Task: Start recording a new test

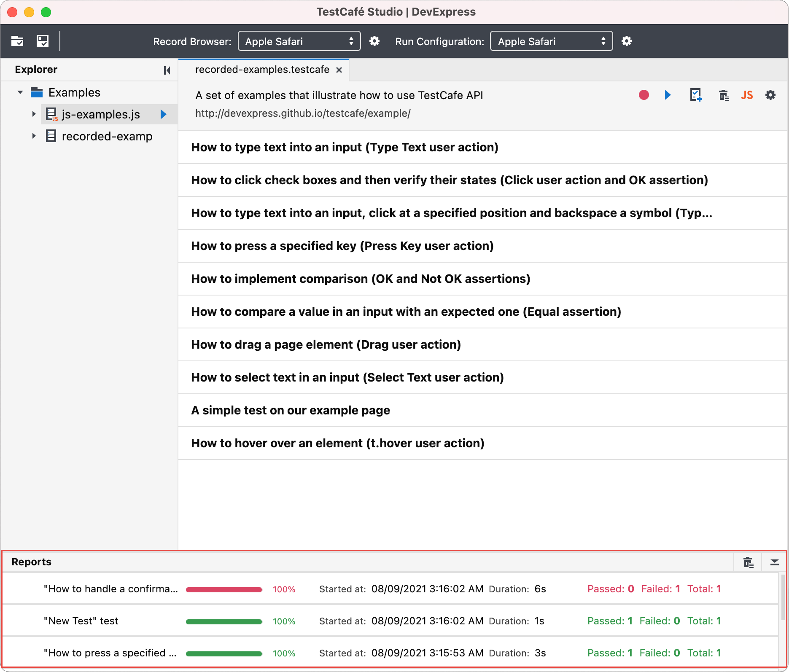Action: [x=644, y=95]
